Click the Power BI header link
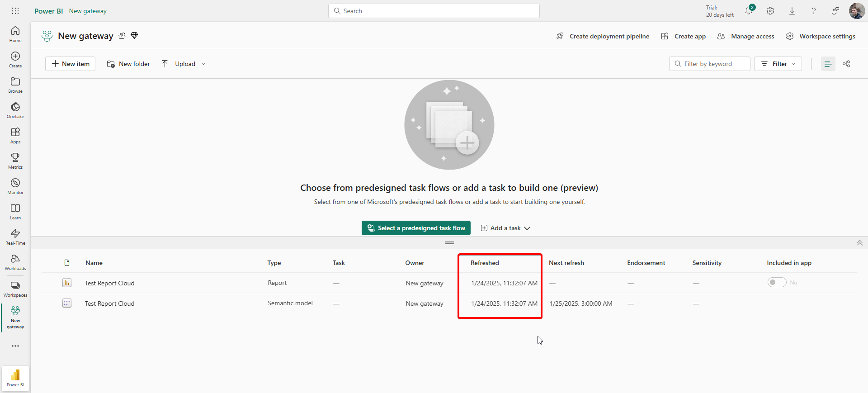Image resolution: width=868 pixels, height=393 pixels. [49, 11]
